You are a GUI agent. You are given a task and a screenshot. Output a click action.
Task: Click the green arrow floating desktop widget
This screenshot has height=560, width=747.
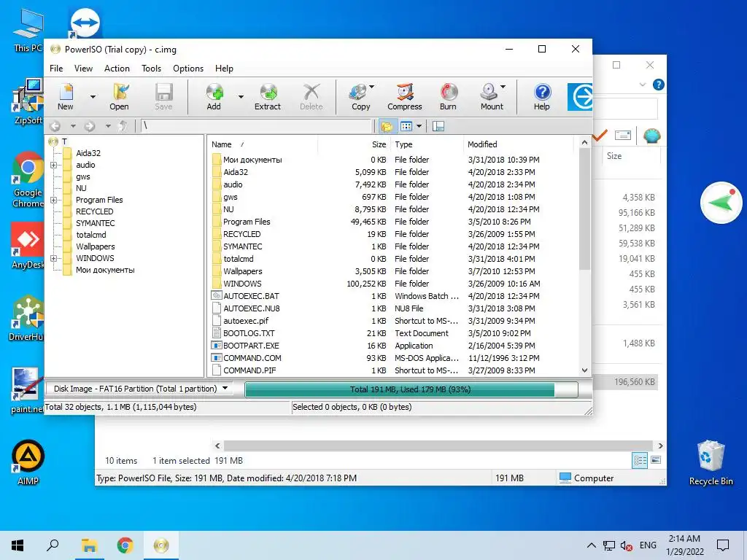pyautogui.click(x=721, y=203)
